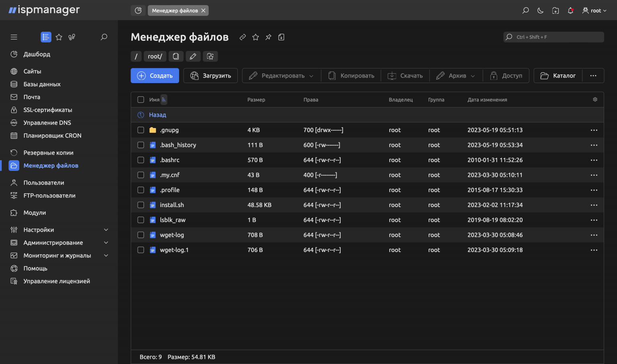This screenshot has width=617, height=364.
Task: Select the pencil edit icon next to the breadcrumb
Action: point(193,56)
